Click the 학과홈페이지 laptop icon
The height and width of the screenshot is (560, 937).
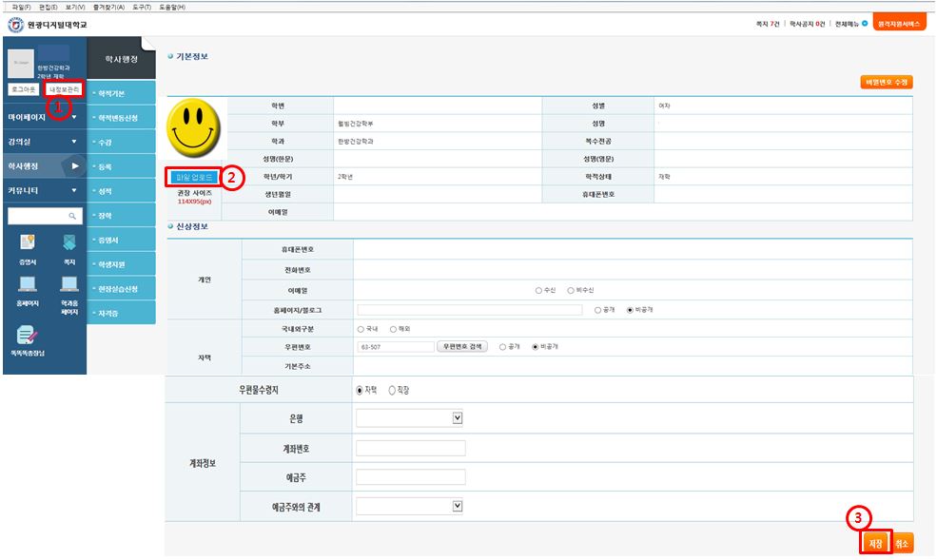[x=68, y=284]
